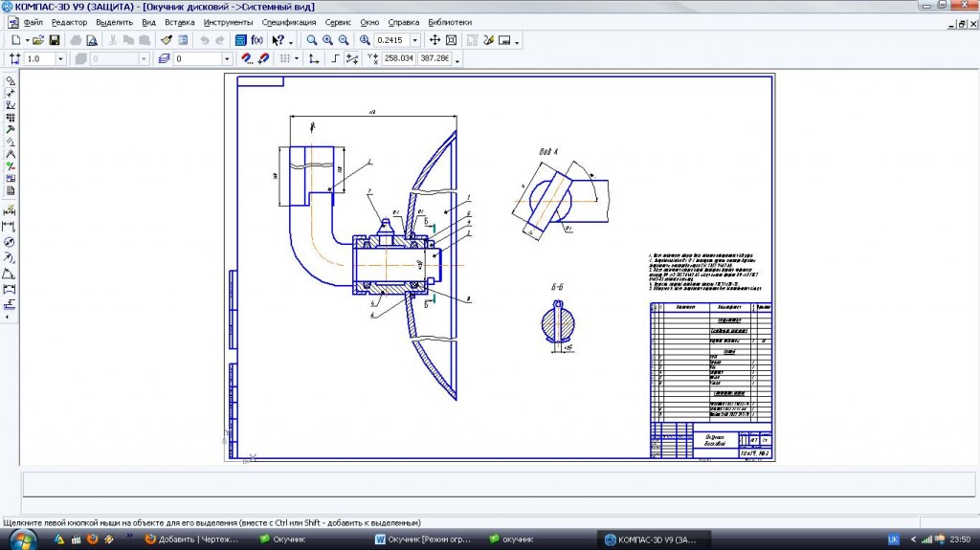Expand the view scale 1.0 dropdown
The height and width of the screenshot is (550, 980).
click(x=60, y=58)
